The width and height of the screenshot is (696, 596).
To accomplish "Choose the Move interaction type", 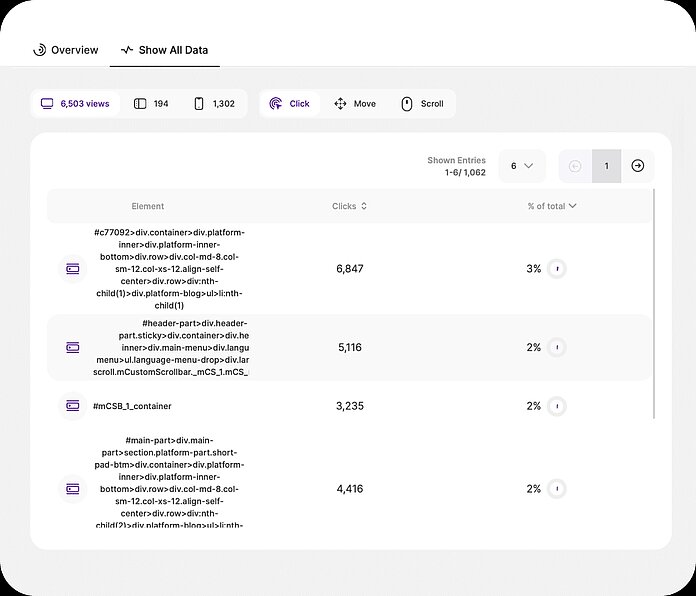I will (355, 104).
